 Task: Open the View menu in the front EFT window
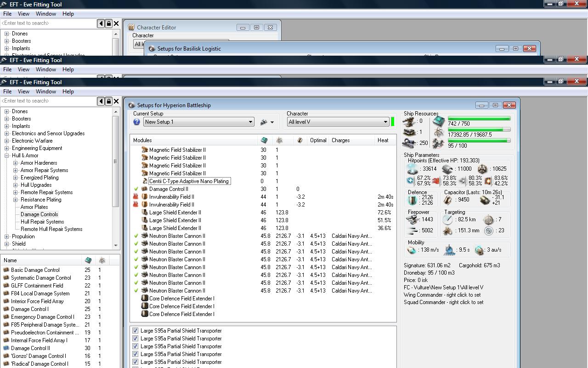click(x=23, y=92)
